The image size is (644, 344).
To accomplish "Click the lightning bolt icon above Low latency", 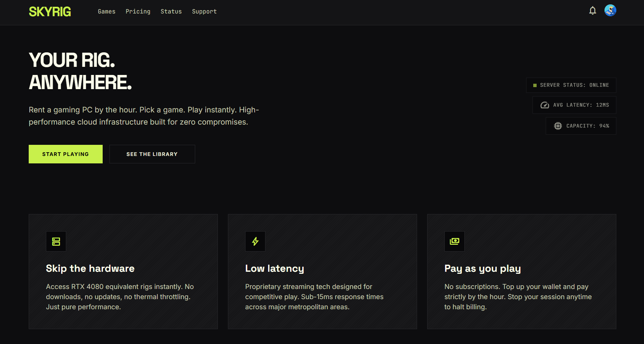I will pos(255,241).
